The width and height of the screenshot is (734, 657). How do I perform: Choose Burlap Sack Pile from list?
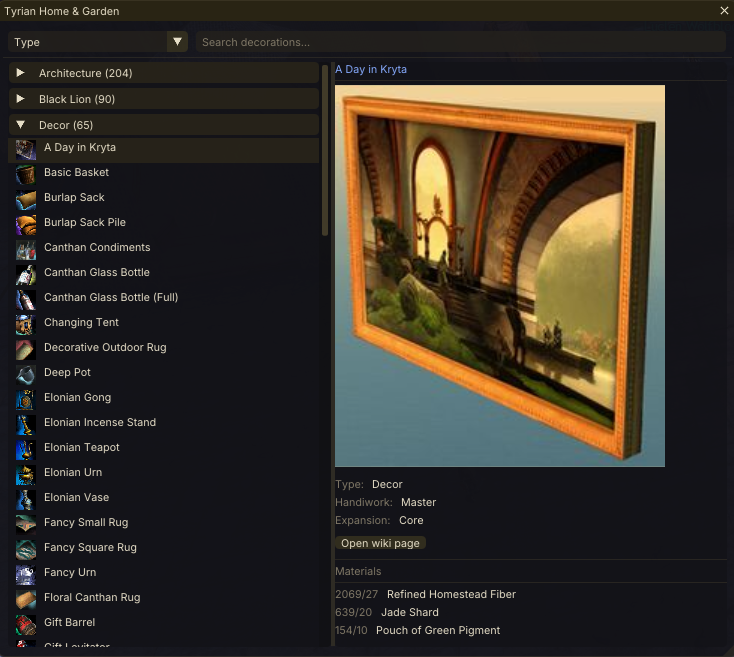[164, 225]
